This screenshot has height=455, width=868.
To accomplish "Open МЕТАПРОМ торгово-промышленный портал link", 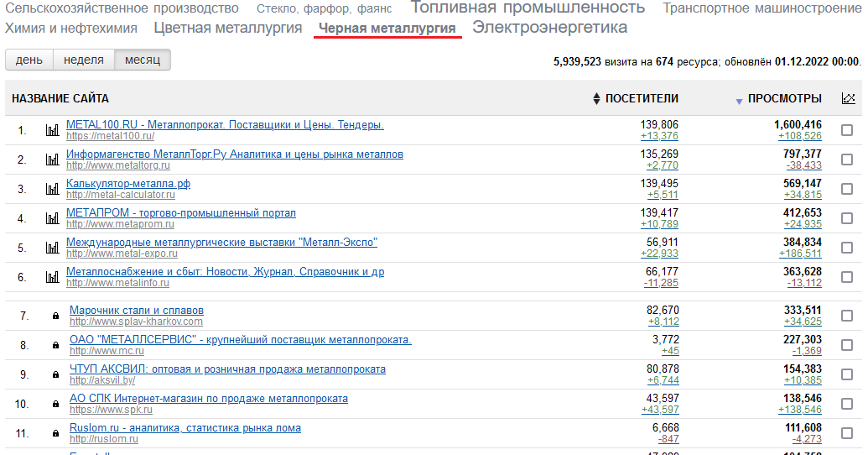I will tap(181, 213).
